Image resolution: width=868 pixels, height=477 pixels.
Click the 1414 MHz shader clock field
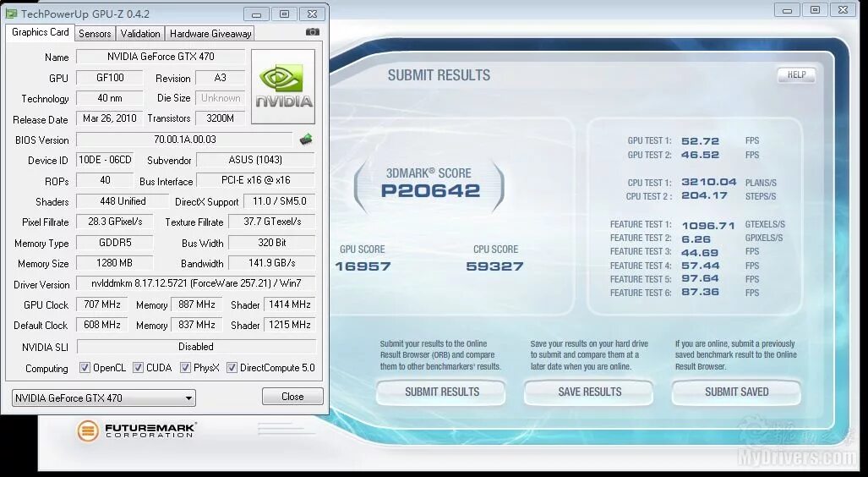(290, 304)
